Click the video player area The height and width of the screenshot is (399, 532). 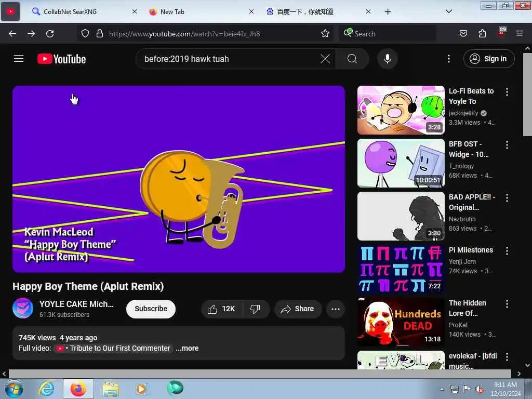pos(179,179)
